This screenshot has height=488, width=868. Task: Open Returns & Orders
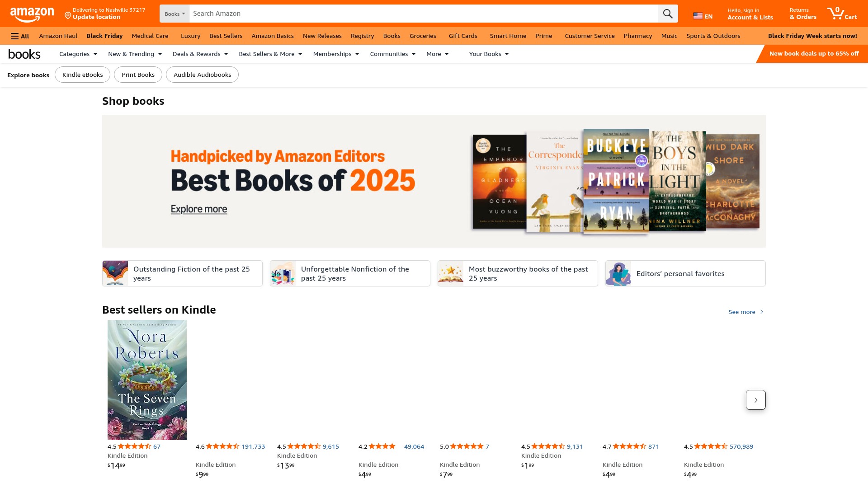click(x=803, y=14)
